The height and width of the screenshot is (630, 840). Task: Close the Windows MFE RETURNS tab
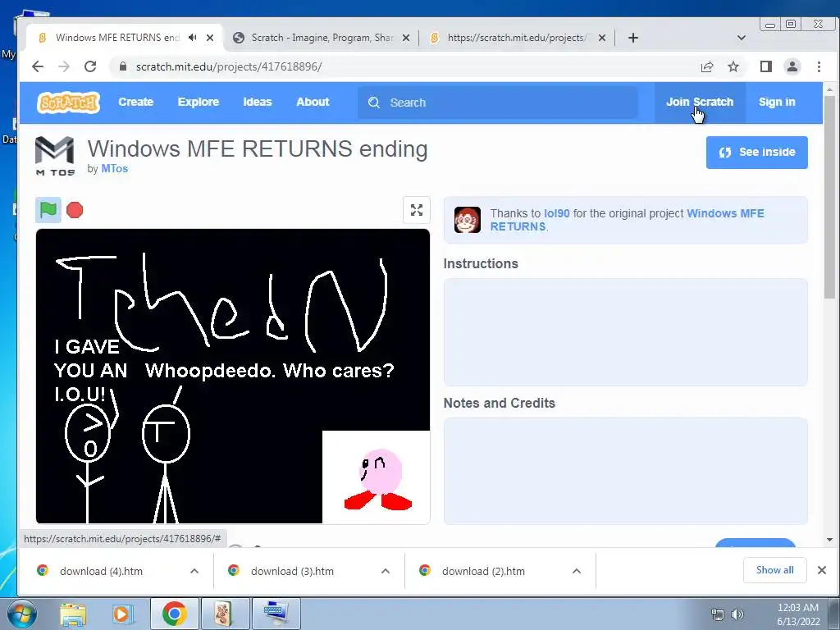210,38
